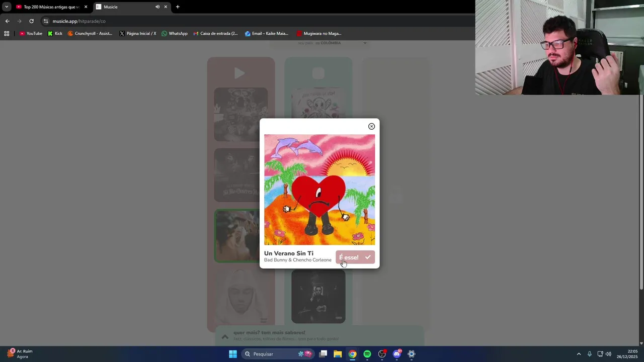This screenshot has width=644, height=362.
Task: Select the first album cover in the left column
Action: point(241,115)
